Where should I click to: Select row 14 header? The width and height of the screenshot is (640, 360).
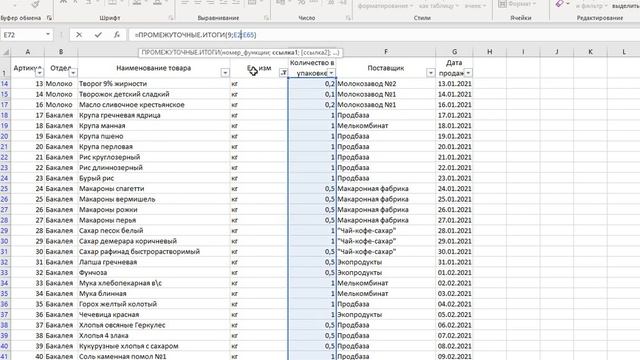coord(5,84)
